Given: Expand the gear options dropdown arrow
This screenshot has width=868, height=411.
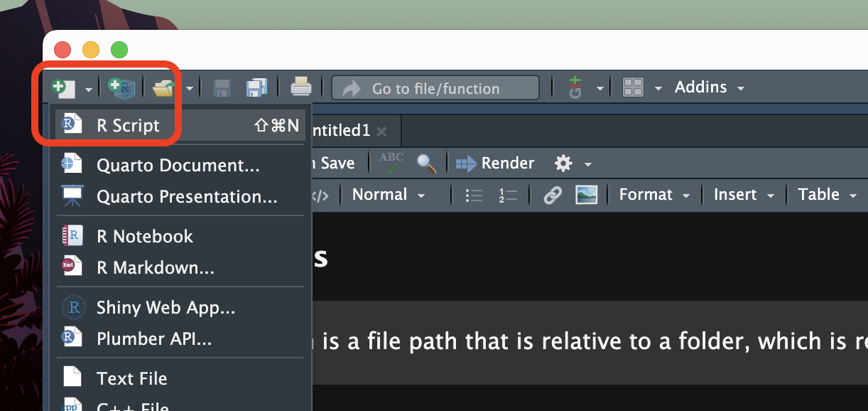Looking at the screenshot, I should (x=588, y=165).
